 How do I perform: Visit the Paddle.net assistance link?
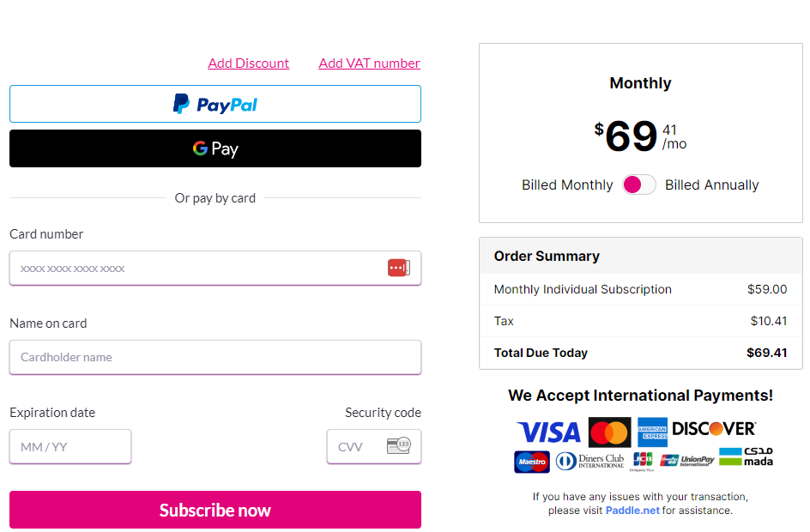[632, 511]
